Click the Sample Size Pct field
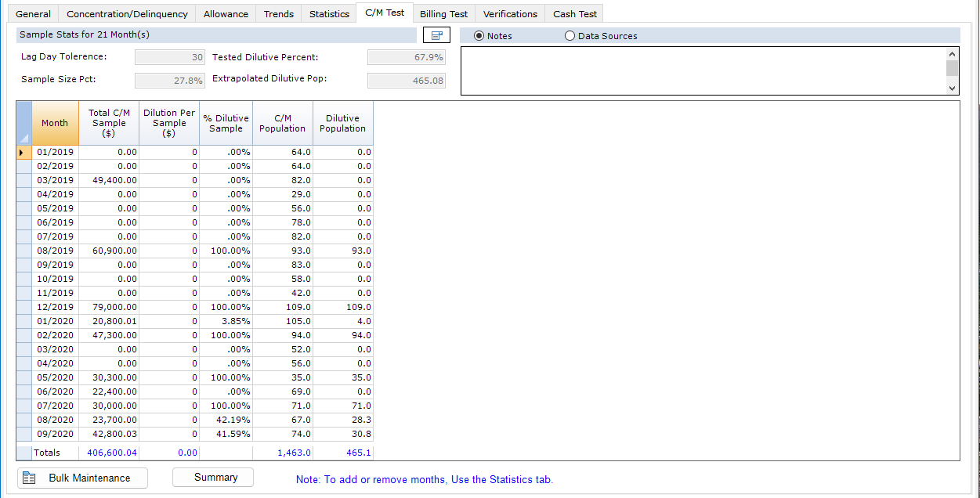The height and width of the screenshot is (498, 980). pyautogui.click(x=170, y=80)
